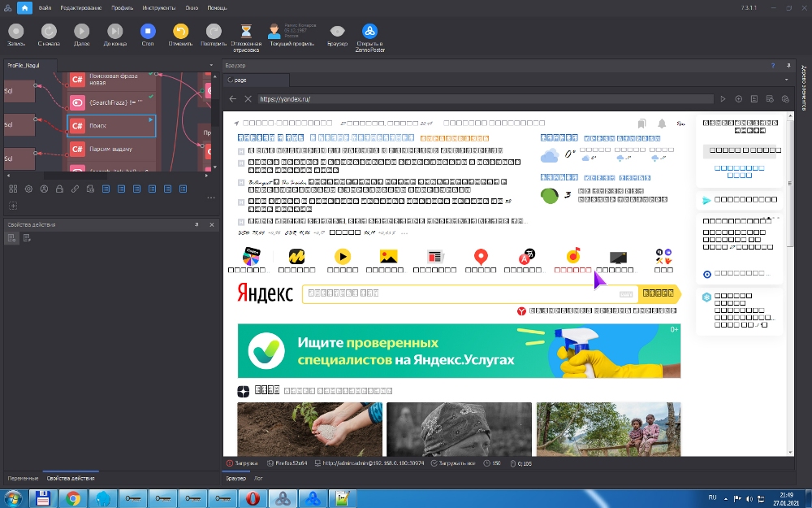This screenshot has height=508, width=812.
Task: Go back in embedded browser
Action: pyautogui.click(x=233, y=99)
